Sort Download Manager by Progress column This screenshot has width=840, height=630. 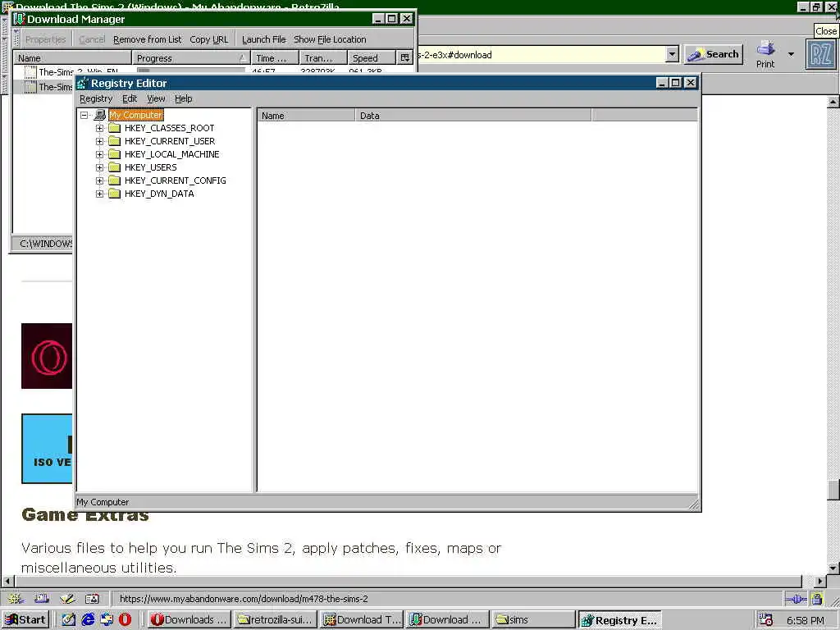click(190, 58)
